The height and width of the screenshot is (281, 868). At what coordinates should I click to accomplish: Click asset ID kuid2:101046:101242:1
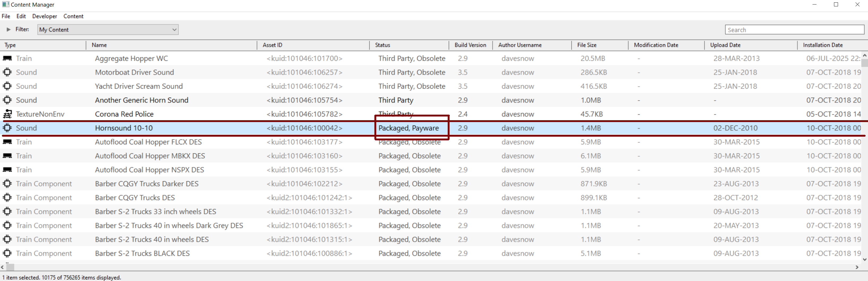click(309, 197)
